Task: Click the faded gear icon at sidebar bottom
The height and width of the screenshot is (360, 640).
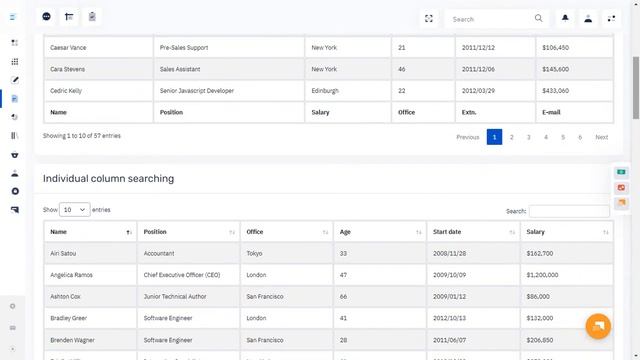Action: [13, 306]
